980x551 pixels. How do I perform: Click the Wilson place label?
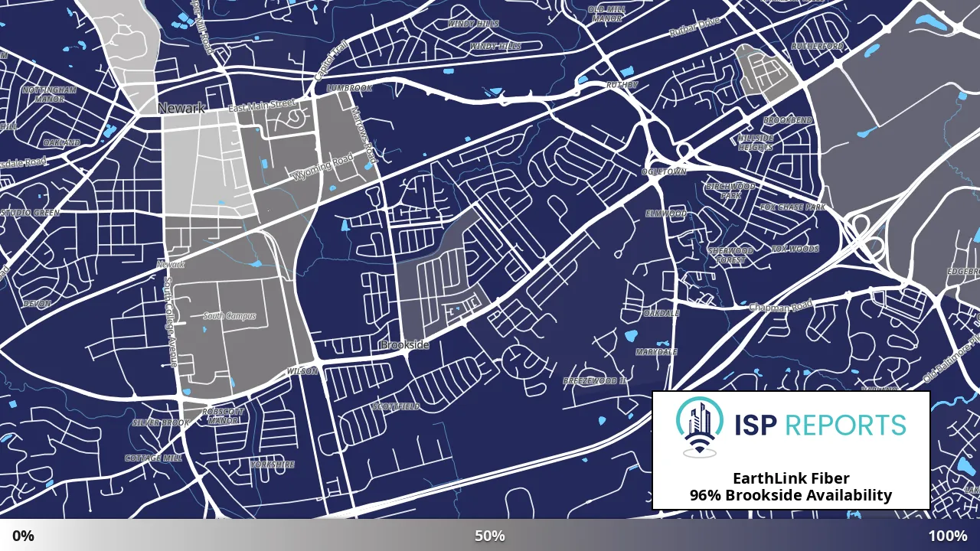[302, 371]
